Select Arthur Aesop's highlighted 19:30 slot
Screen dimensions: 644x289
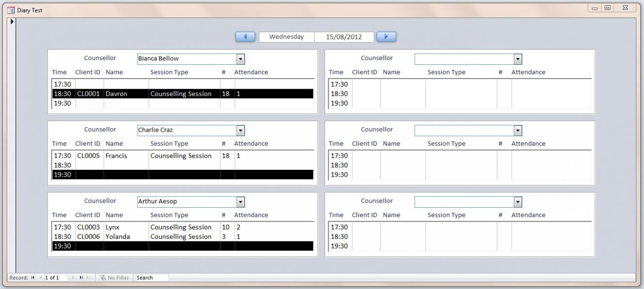(183, 246)
